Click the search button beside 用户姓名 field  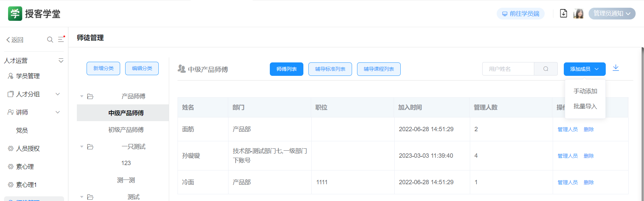point(546,69)
